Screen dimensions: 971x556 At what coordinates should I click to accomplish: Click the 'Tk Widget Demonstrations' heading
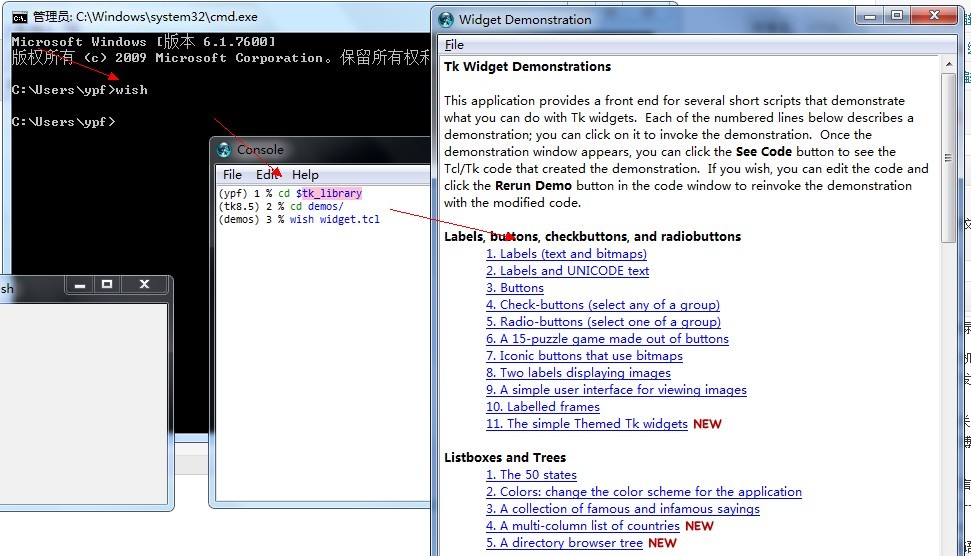pyautogui.click(x=528, y=66)
